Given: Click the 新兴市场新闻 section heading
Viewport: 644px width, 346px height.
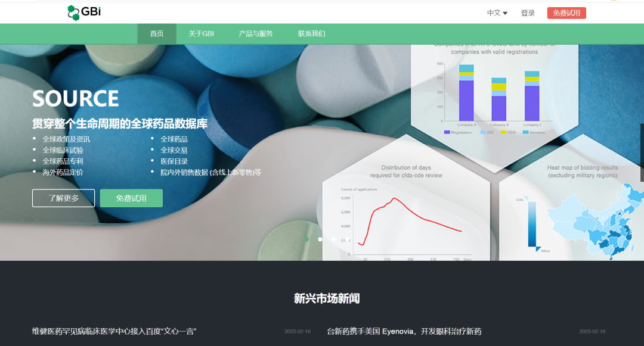Looking at the screenshot, I should tap(327, 298).
